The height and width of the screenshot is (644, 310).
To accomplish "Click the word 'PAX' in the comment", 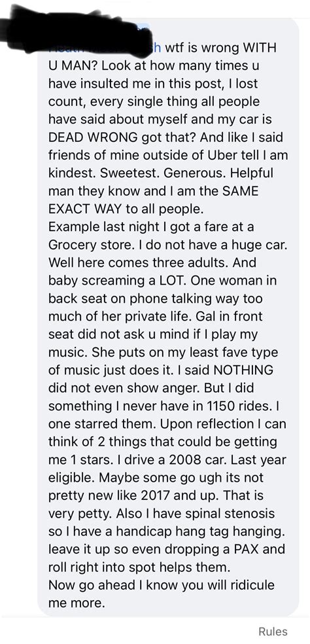I will 255,548.
